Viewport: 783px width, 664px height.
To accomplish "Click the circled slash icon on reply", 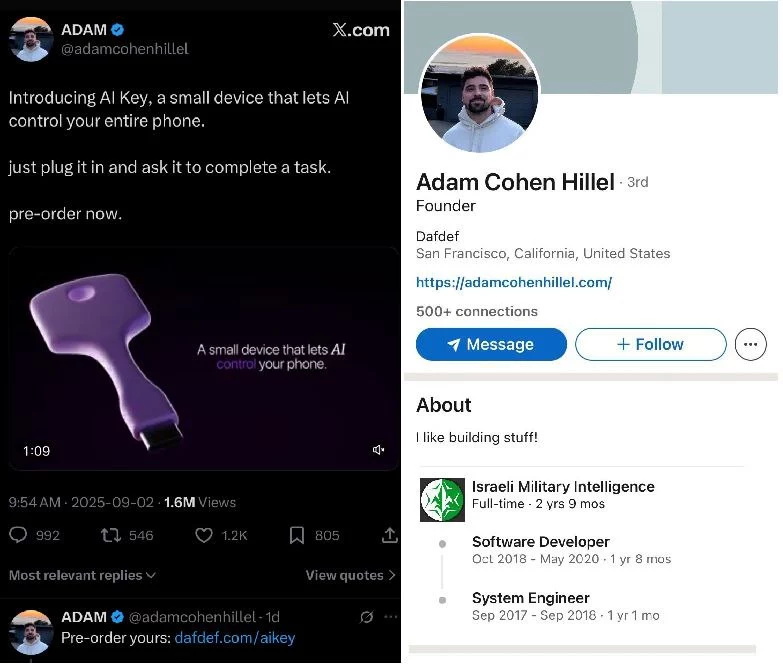I will [367, 618].
